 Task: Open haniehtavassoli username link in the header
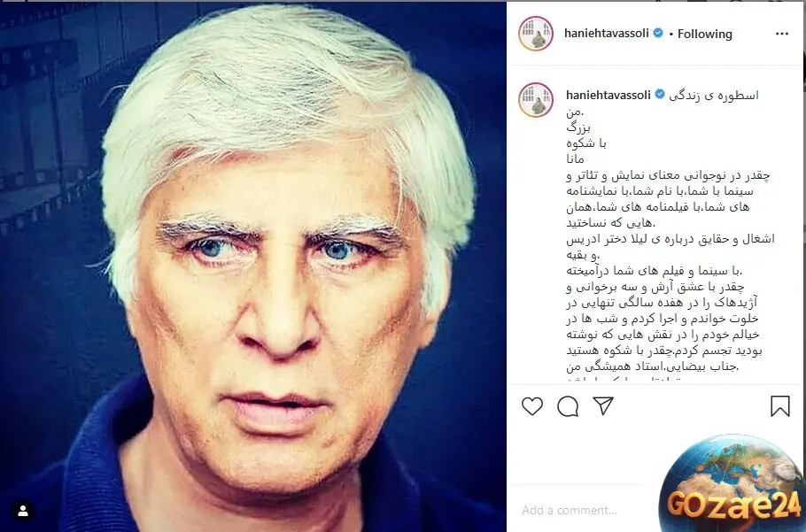pyautogui.click(x=607, y=34)
